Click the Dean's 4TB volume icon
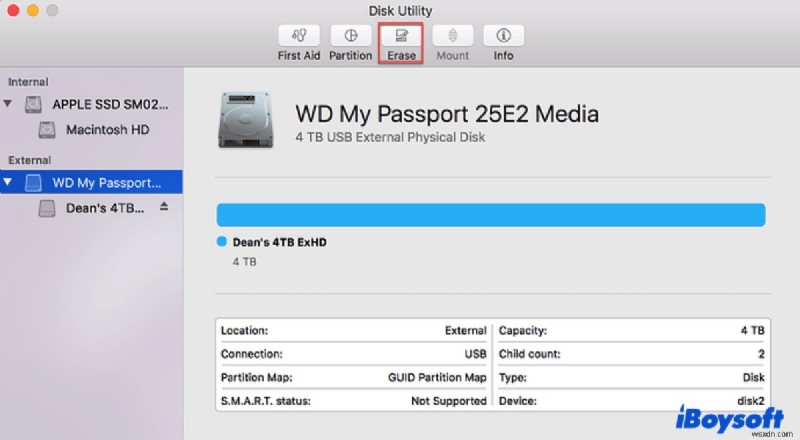 [x=47, y=208]
